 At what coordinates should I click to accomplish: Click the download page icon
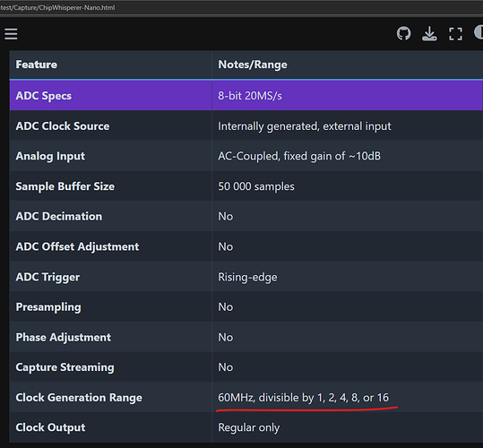point(429,33)
